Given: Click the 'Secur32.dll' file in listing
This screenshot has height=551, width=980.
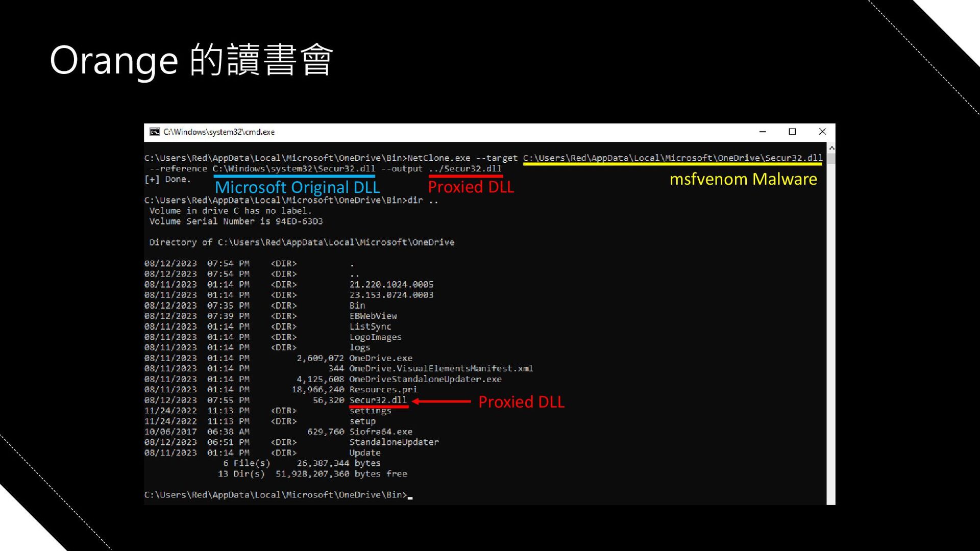Looking at the screenshot, I should 378,400.
